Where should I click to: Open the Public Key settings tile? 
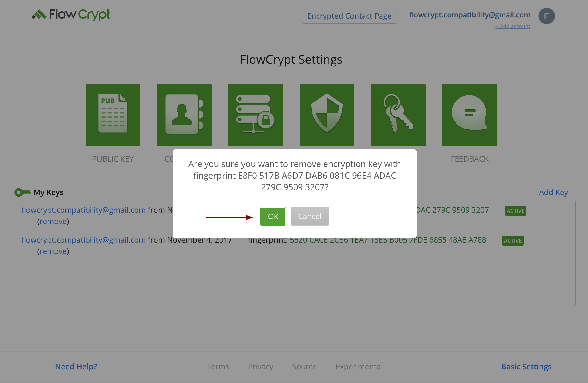113,115
